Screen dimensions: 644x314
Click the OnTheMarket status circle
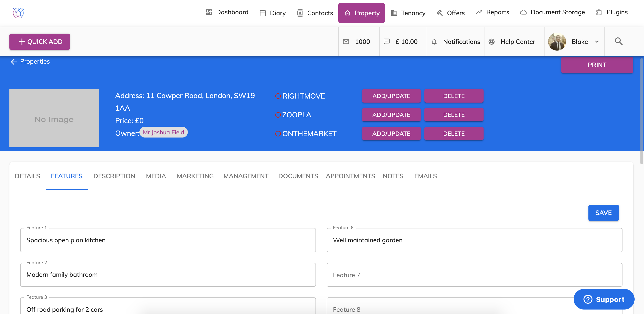[x=278, y=134]
